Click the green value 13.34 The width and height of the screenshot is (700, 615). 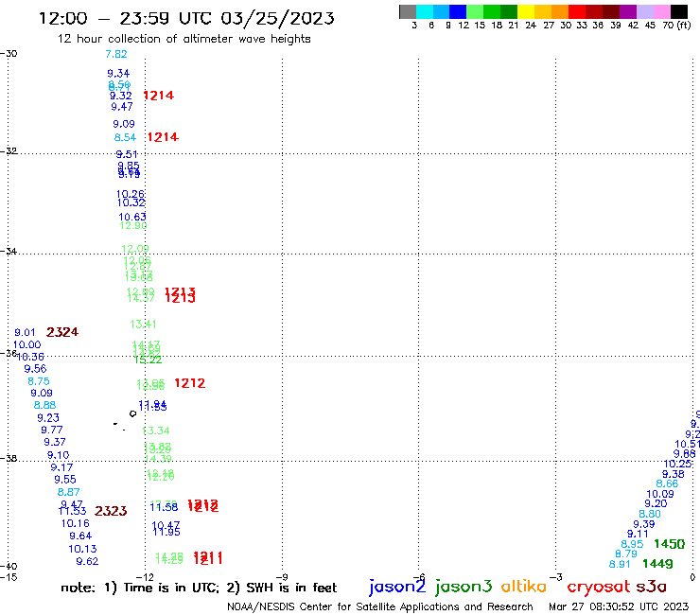click(x=156, y=431)
